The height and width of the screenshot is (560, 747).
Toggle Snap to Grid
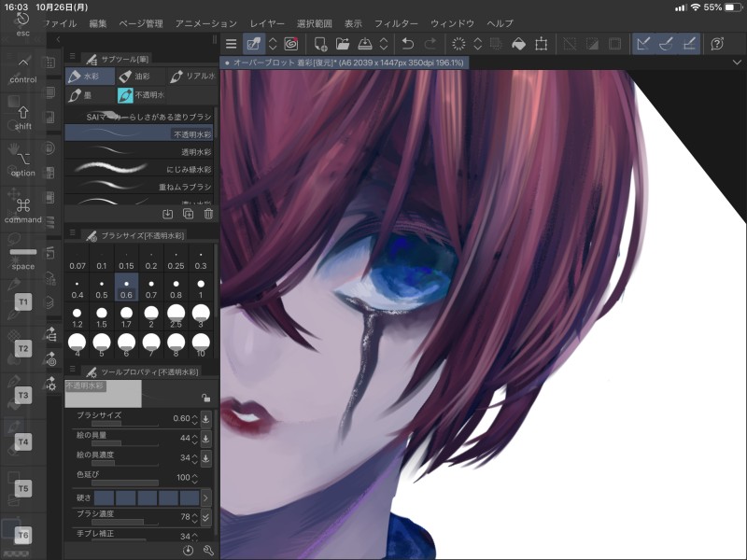click(689, 44)
